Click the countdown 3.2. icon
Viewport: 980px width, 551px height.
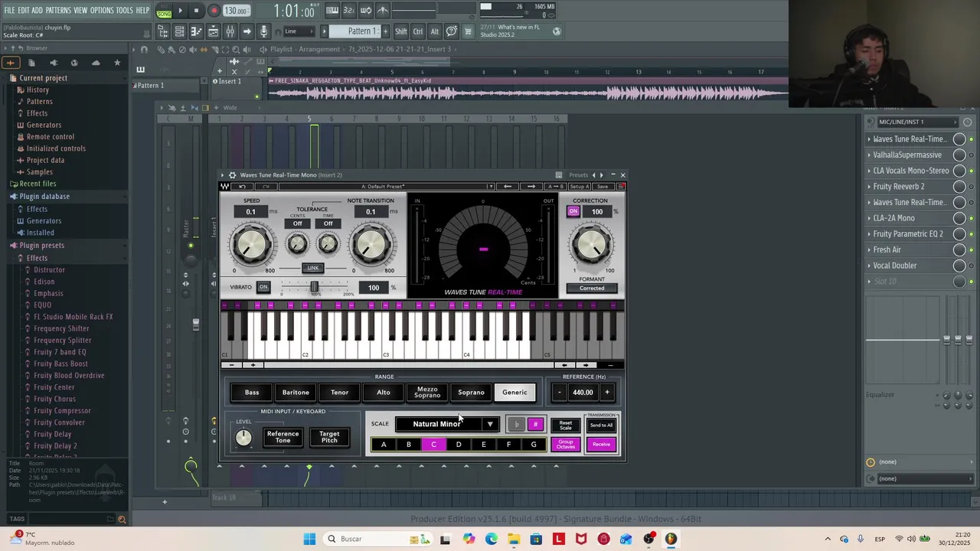[349, 11]
